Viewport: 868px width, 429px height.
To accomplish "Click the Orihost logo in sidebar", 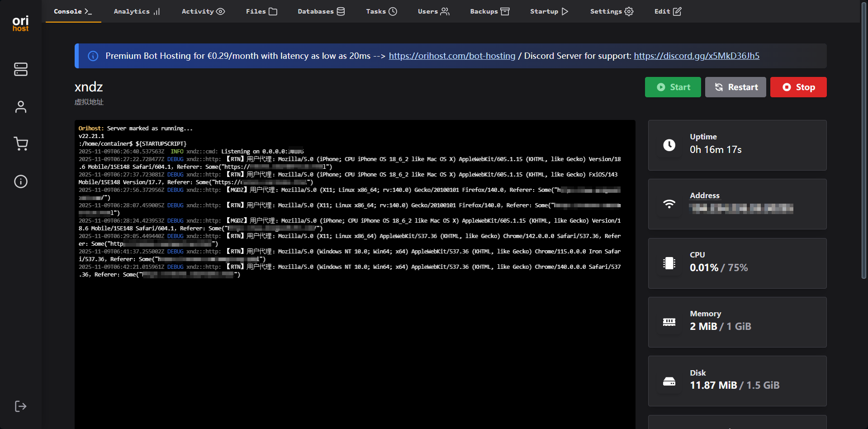I will tap(20, 24).
